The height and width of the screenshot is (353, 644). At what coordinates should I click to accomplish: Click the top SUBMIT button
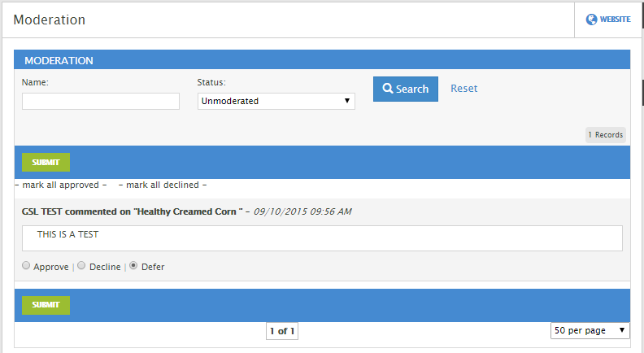coord(46,163)
